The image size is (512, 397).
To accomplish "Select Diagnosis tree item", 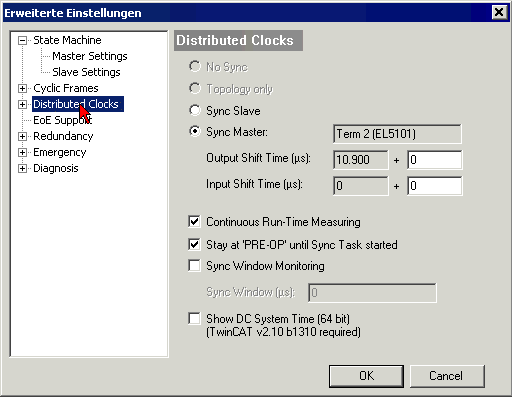I will pos(56,168).
